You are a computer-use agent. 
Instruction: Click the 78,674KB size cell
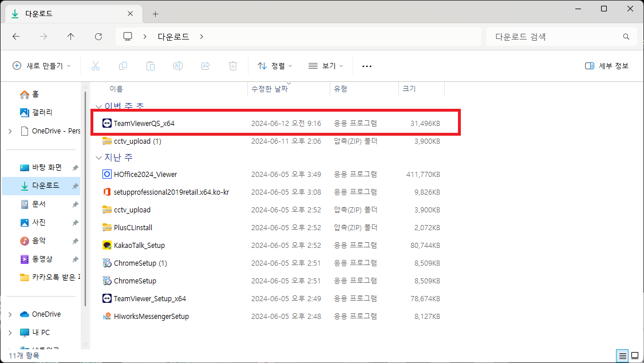coord(425,298)
